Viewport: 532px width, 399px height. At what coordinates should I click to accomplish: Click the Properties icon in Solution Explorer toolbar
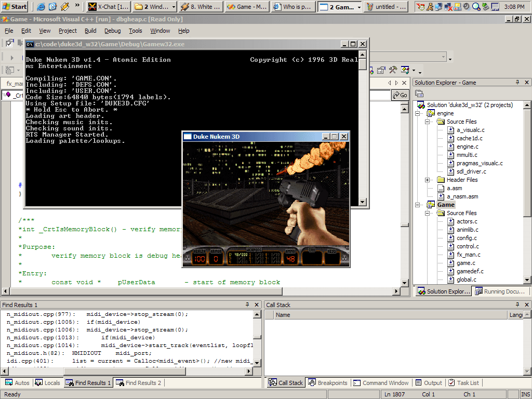(x=419, y=94)
